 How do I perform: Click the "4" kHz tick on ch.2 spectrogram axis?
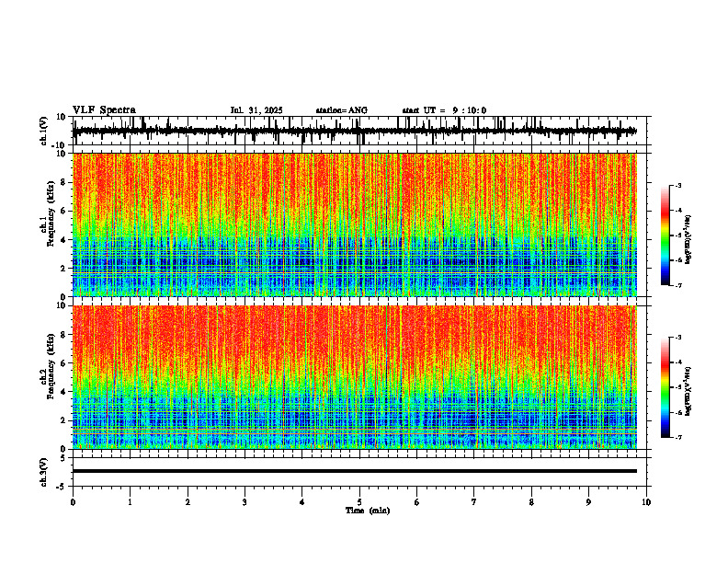[x=64, y=392]
